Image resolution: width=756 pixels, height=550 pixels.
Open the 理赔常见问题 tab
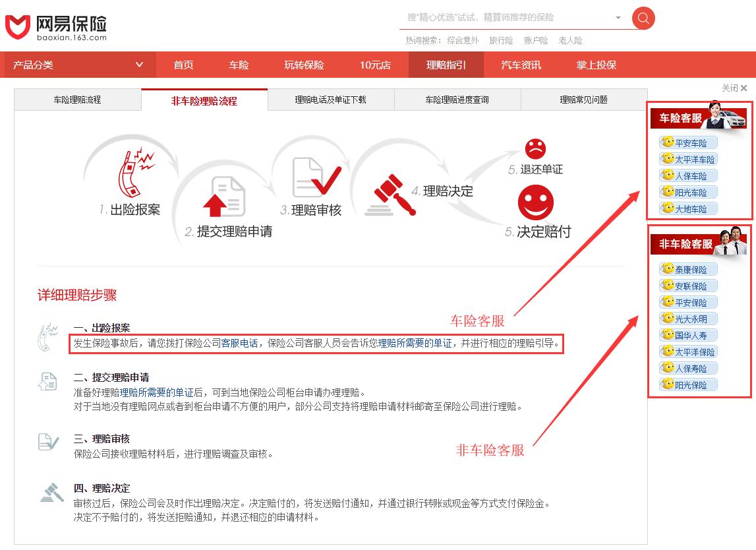[x=583, y=100]
